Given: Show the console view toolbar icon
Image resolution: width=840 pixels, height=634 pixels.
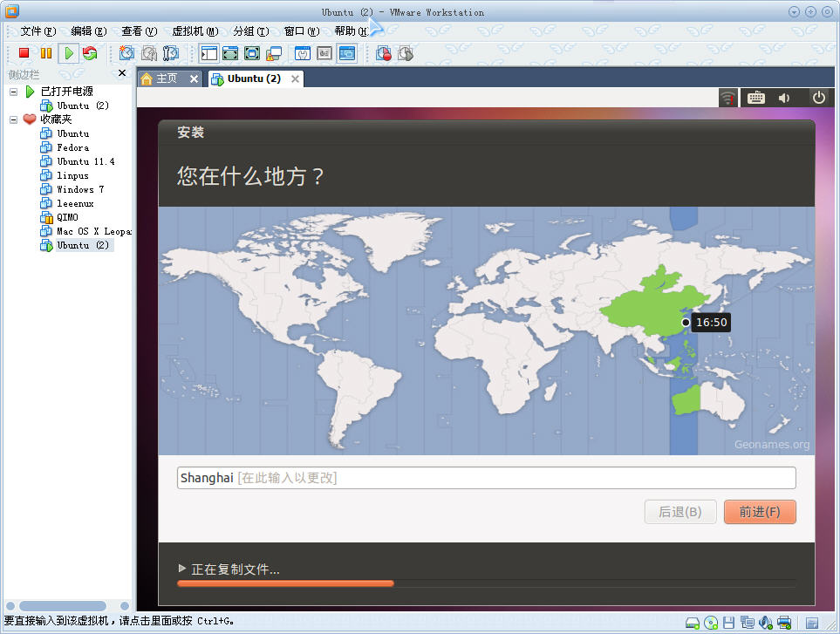Looking at the screenshot, I should tap(346, 53).
